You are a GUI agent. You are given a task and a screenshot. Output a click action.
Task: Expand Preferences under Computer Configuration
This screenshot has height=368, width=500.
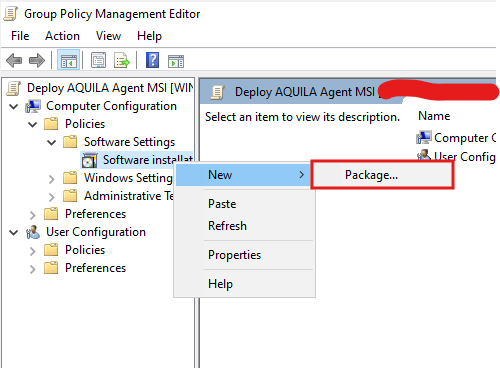click(x=33, y=215)
